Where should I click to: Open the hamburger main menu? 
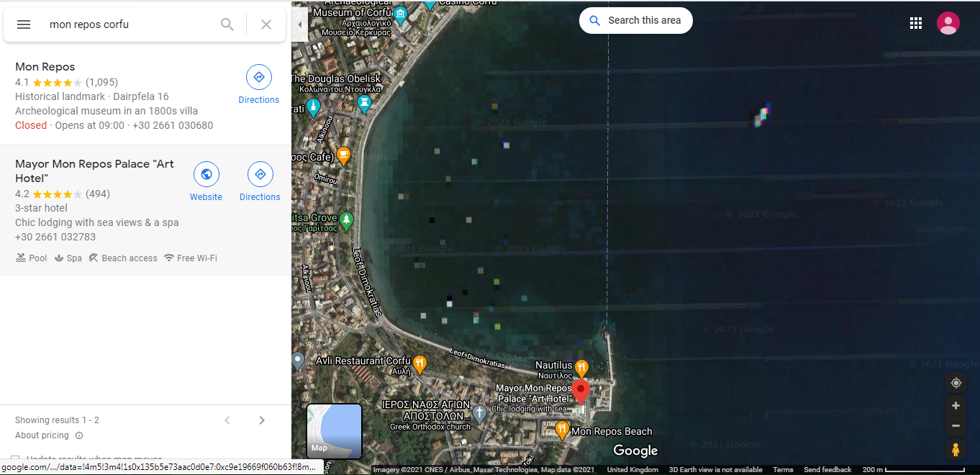coord(24,24)
